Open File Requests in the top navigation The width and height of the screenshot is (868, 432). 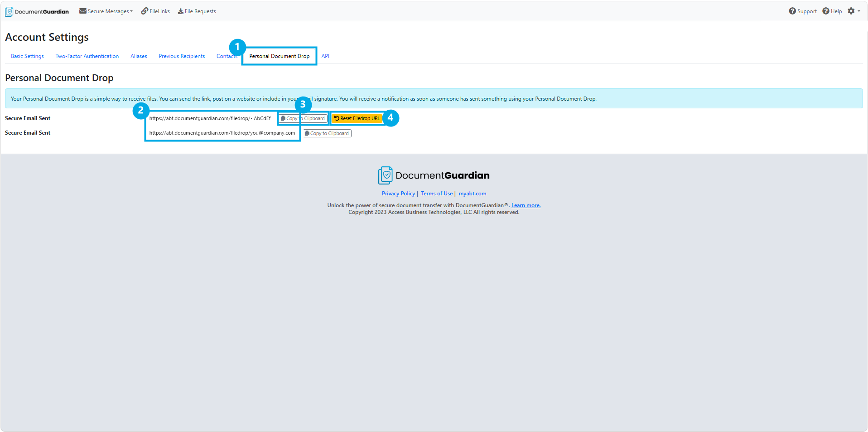tap(197, 11)
